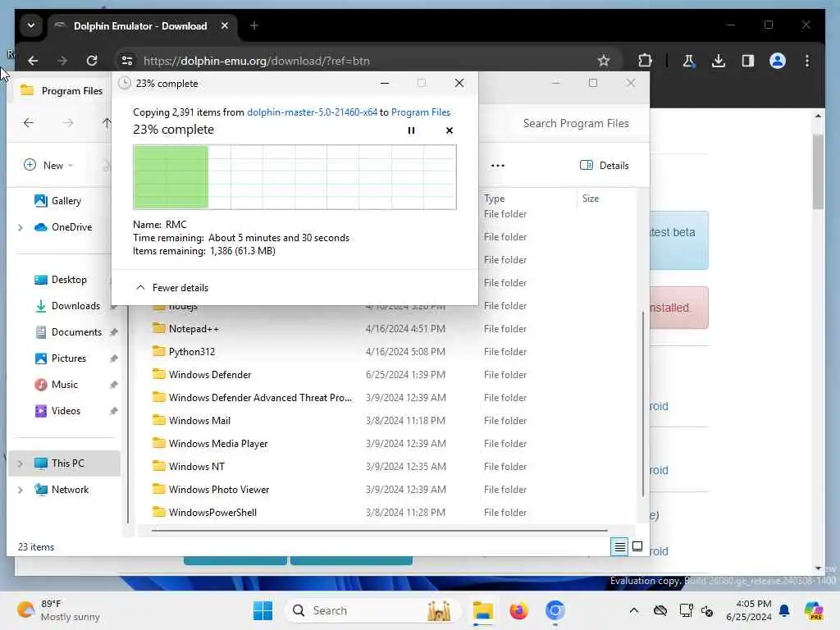This screenshot has width=840, height=630.
Task: Collapse dialog with Fewer details
Action: click(172, 288)
